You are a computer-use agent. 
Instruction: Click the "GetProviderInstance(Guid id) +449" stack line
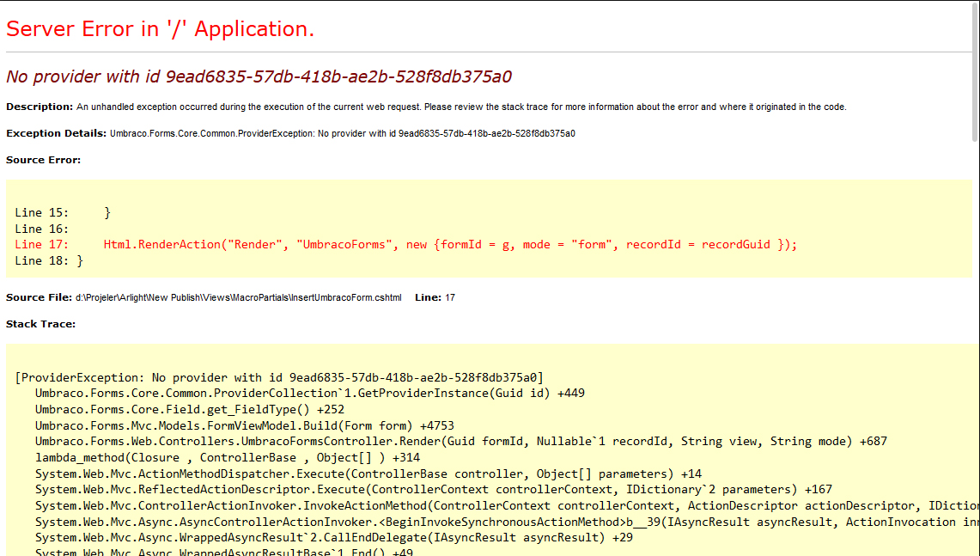pyautogui.click(x=310, y=394)
